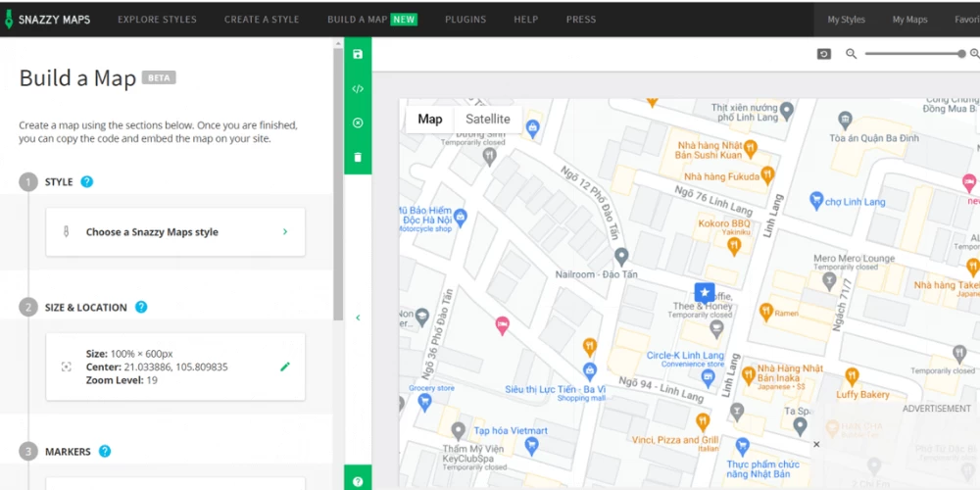Click the zoom slider handle
Viewport: 980px width, 490px height.
click(x=961, y=54)
